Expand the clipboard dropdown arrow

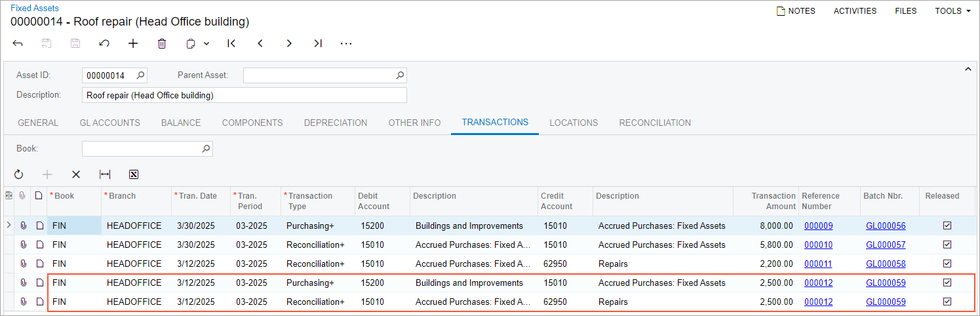point(206,44)
